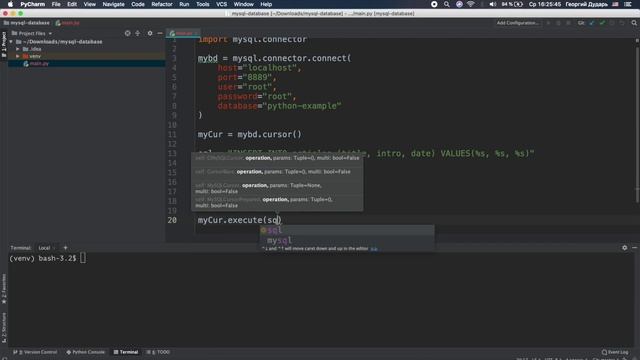Viewport: 640px width, 360px height.
Task: Open the Code menu
Action: click(138, 4)
